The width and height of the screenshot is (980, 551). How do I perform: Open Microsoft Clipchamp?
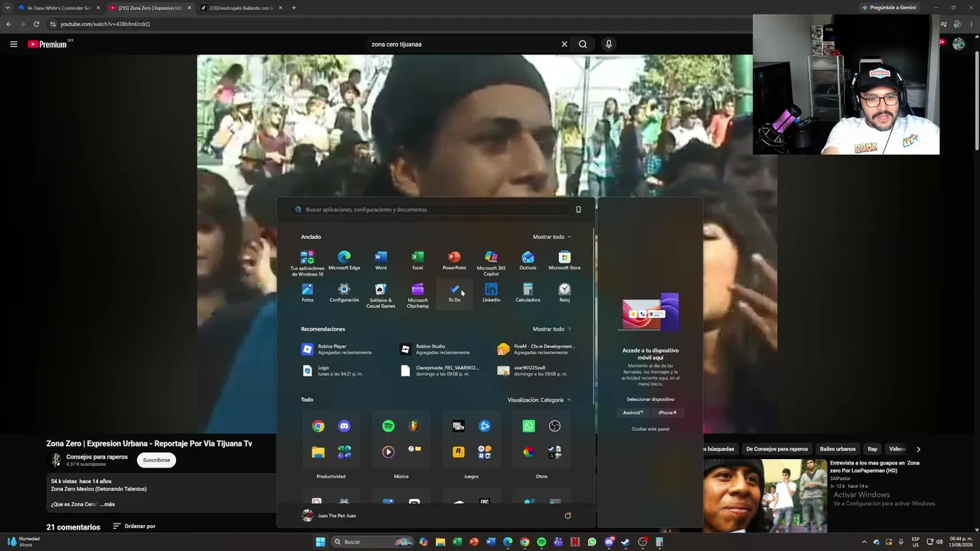tap(417, 295)
